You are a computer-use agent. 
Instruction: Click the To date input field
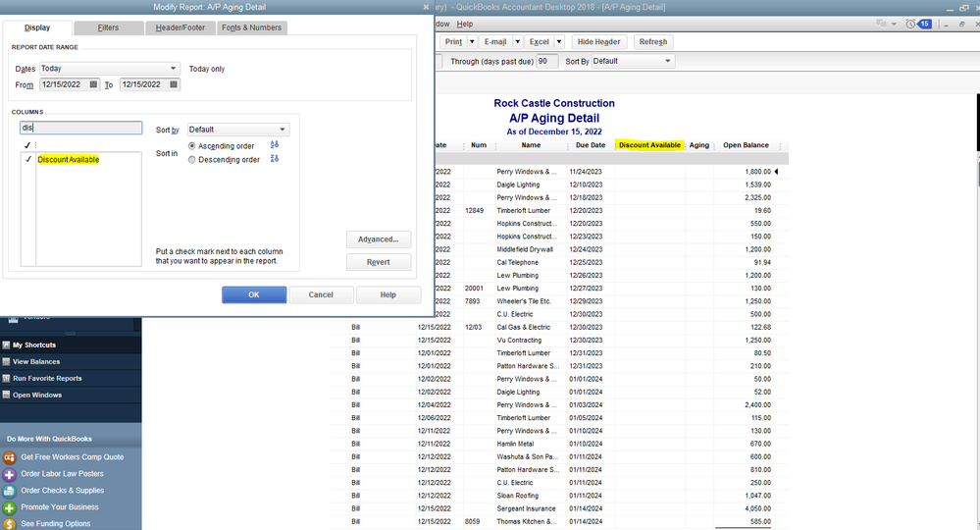144,84
